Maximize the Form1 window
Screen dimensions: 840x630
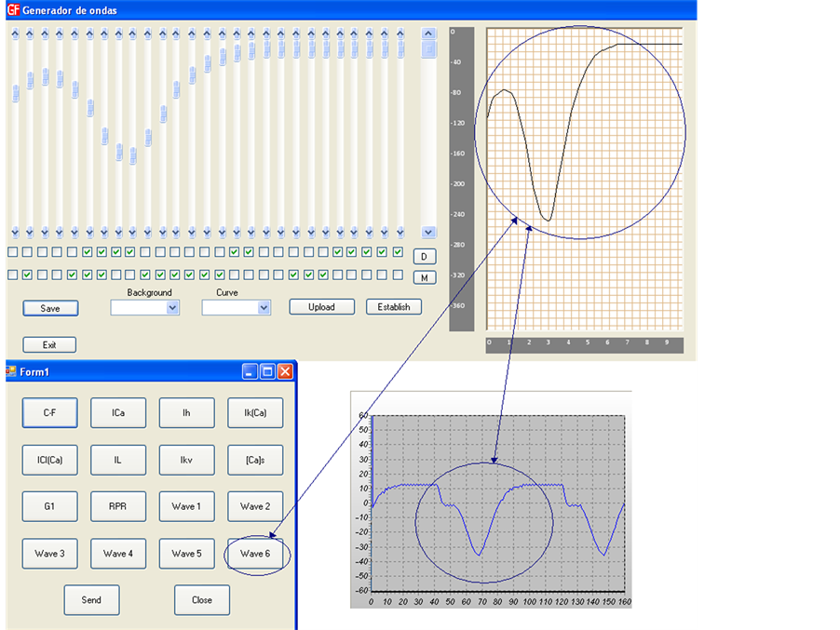pyautogui.click(x=267, y=371)
